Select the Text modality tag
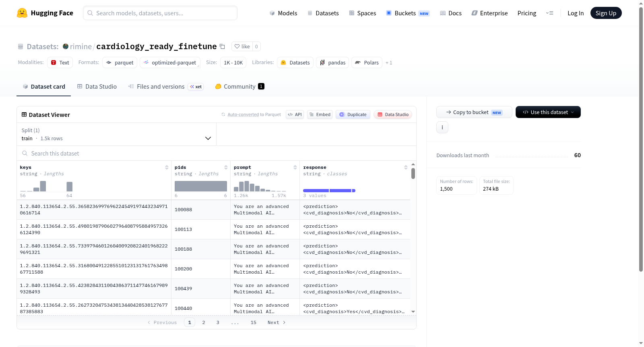 [x=60, y=62]
